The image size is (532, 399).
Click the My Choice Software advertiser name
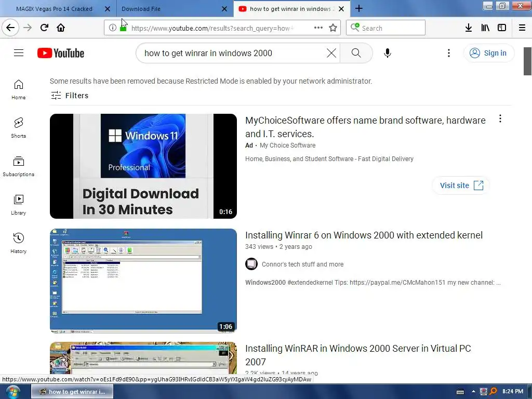point(287,145)
